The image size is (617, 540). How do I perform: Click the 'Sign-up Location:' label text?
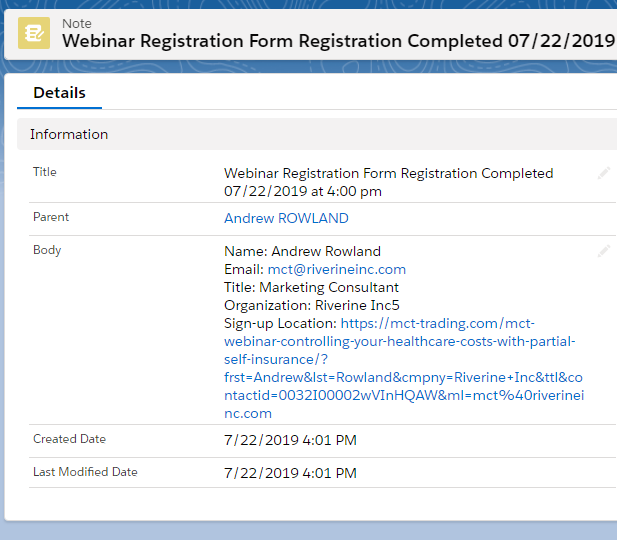[280, 324]
